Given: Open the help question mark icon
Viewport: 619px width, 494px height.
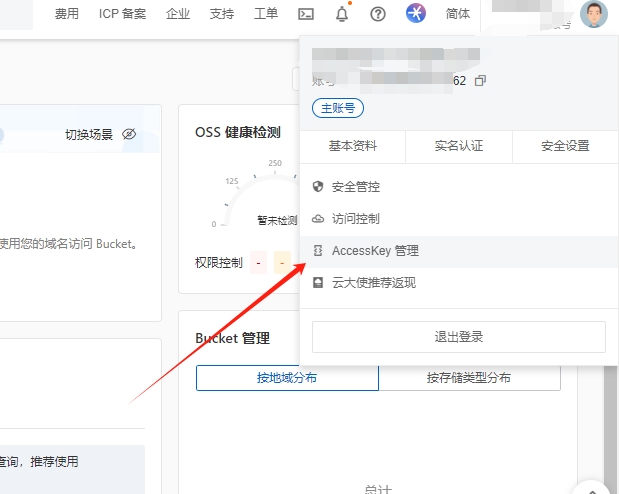Looking at the screenshot, I should (378, 14).
